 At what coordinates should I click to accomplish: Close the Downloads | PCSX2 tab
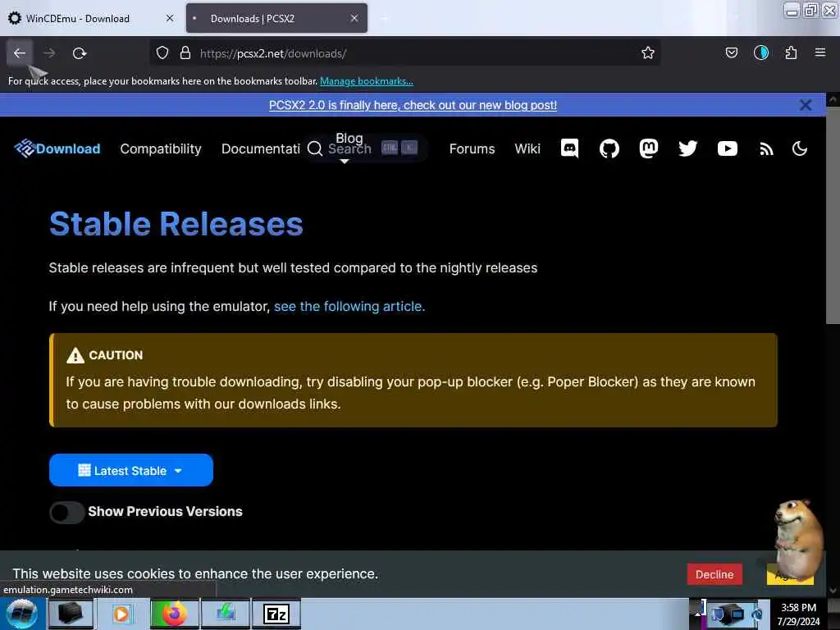(354, 18)
